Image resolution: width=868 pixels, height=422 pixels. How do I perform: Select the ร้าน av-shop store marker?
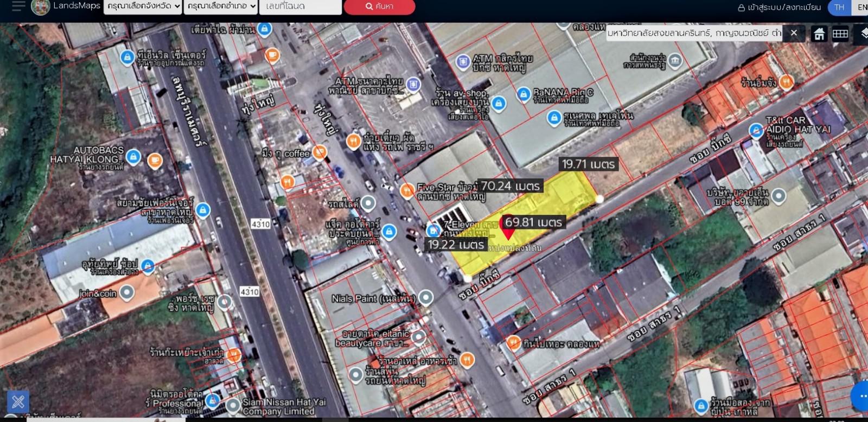499,103
